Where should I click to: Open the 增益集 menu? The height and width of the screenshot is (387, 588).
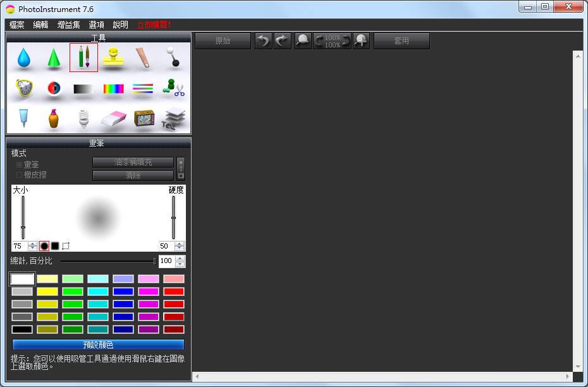pos(69,25)
